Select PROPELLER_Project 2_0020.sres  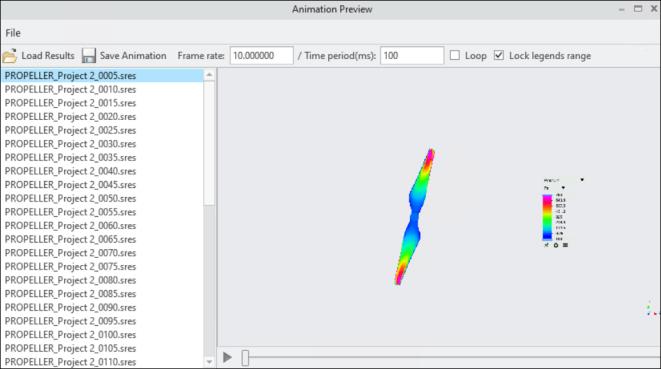[x=102, y=117]
